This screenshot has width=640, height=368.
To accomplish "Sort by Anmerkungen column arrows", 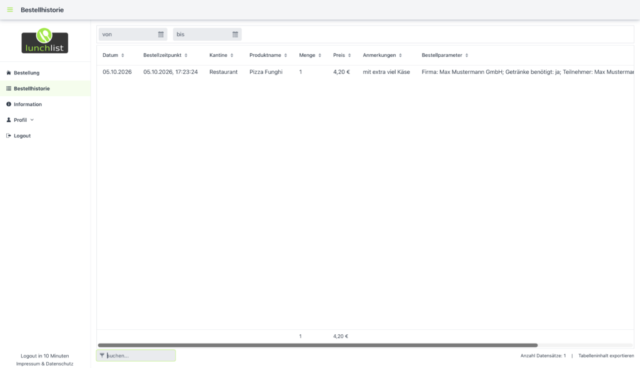I will [x=400, y=55].
